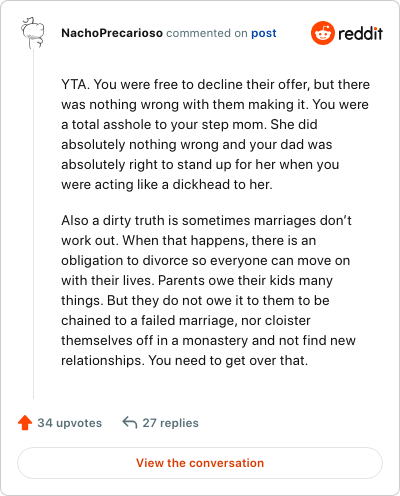Click NachoPrecarioso's Snoo avatar icon
Screen dimensions: 400x496
click(x=33, y=33)
